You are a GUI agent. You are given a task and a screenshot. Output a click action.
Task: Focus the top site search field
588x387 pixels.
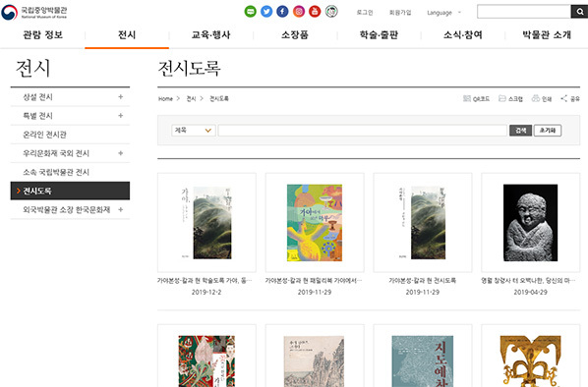pos(524,12)
